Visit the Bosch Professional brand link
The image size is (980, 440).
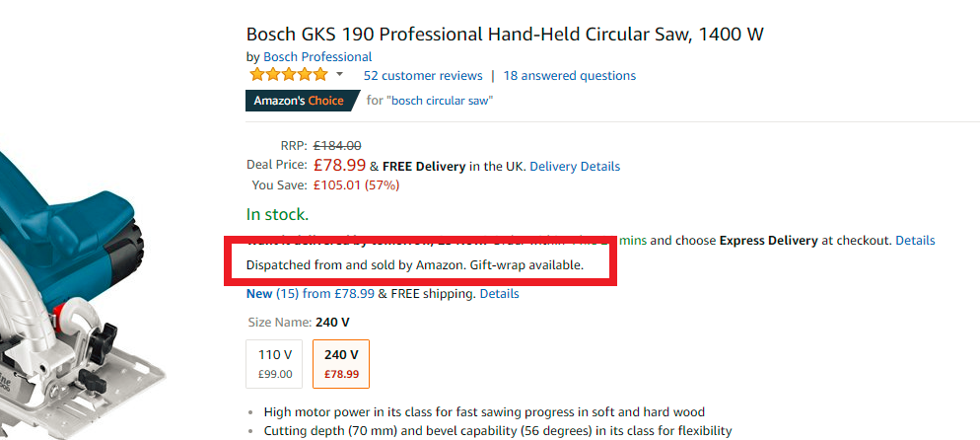317,56
